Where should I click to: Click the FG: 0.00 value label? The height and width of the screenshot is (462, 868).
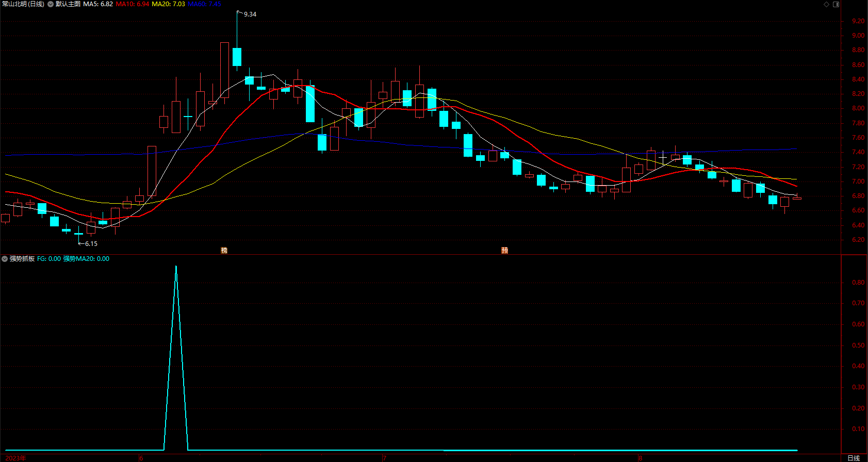point(49,259)
